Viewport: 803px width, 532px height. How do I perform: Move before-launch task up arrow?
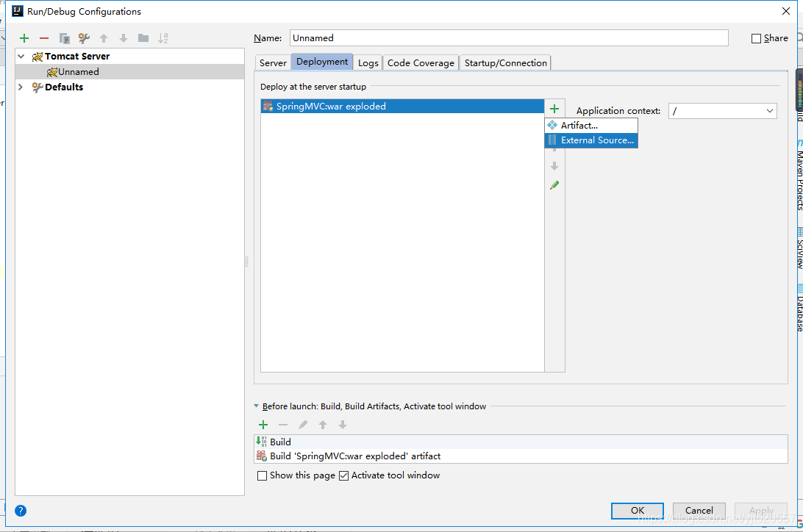(323, 425)
